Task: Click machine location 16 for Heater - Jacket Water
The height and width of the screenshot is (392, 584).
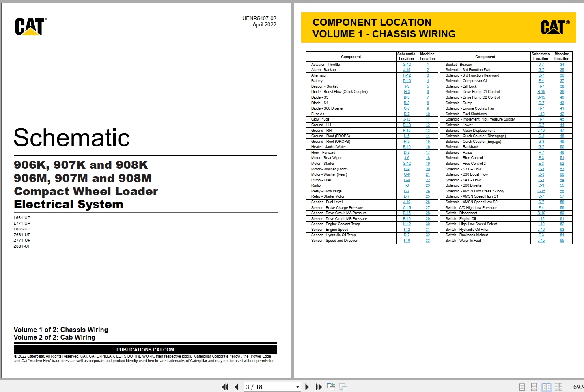Action: tap(428, 147)
